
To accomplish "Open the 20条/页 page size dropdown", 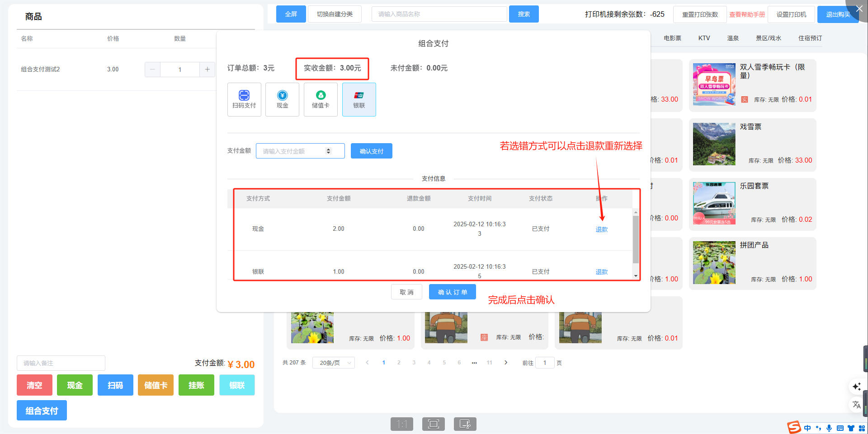I will (334, 363).
